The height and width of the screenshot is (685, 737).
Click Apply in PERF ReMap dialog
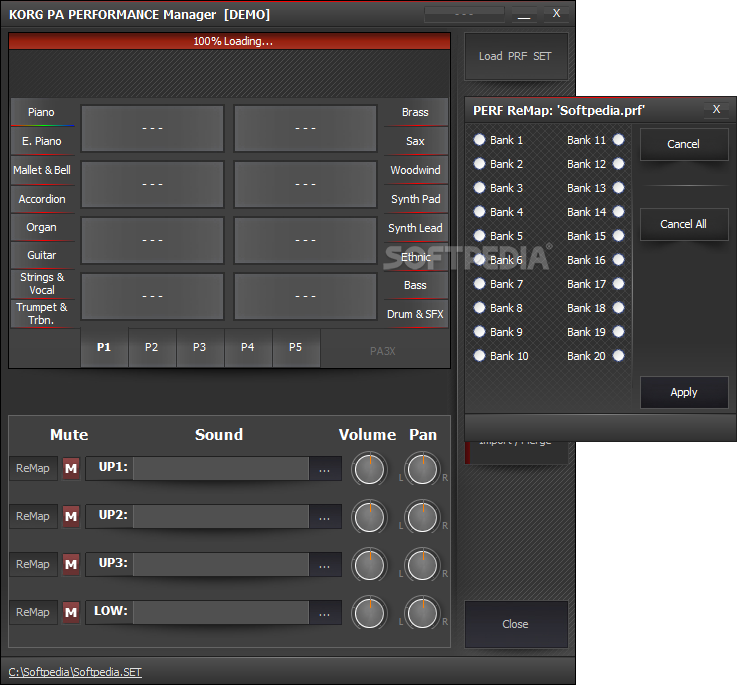tap(684, 392)
